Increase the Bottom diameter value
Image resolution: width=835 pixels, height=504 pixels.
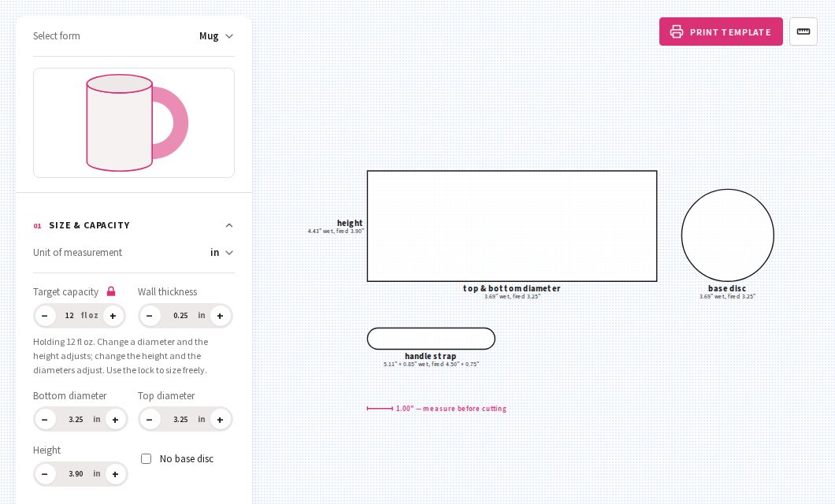tap(115, 420)
